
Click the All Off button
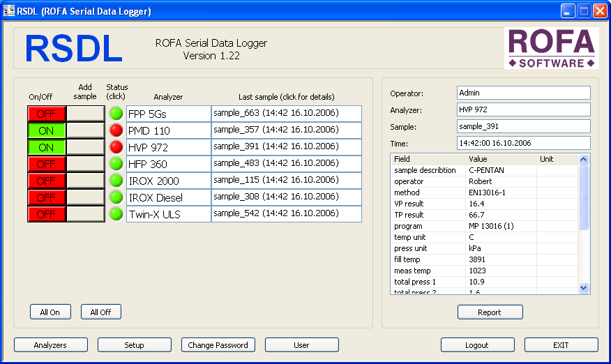101,312
